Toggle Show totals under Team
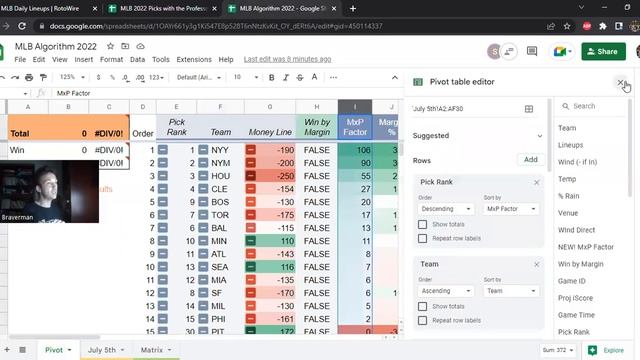This screenshot has width=640, height=360. coord(422,307)
